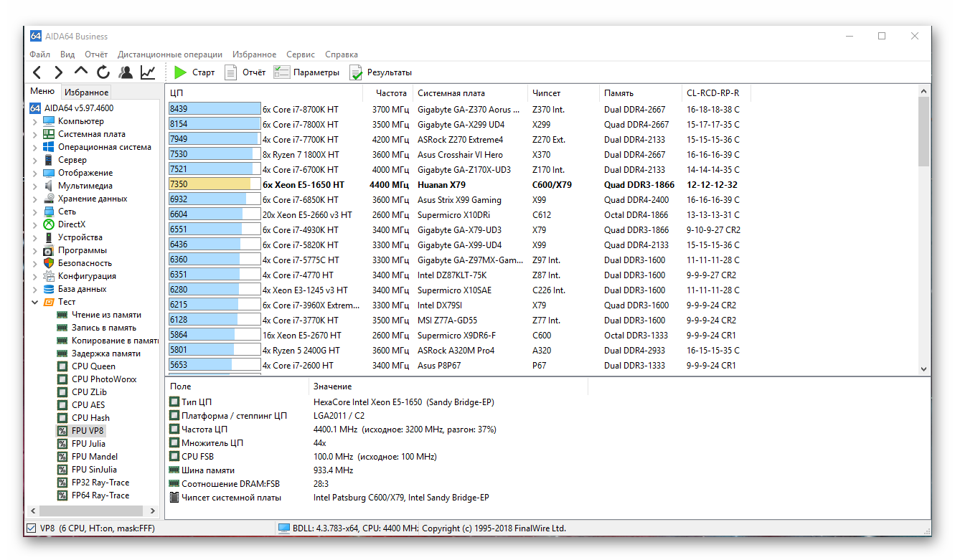Select the Множитель ЦП field row

248,443
